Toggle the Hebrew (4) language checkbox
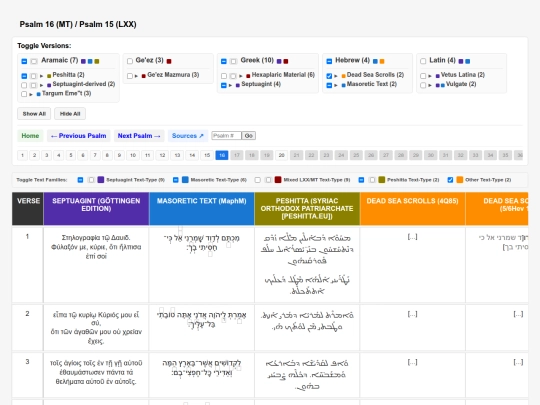 (x=329, y=61)
